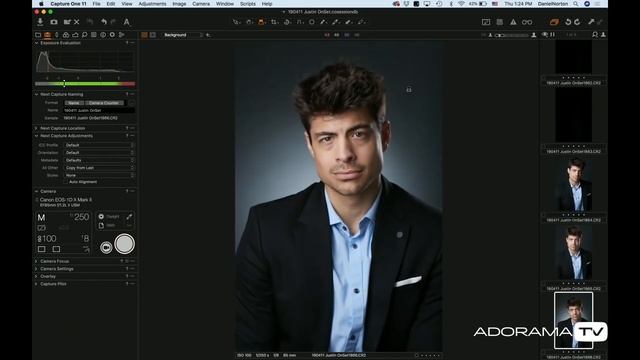Collapse the Next Capture Naming panel
Image resolution: width=640 pixels, height=360 pixels.
point(36,94)
